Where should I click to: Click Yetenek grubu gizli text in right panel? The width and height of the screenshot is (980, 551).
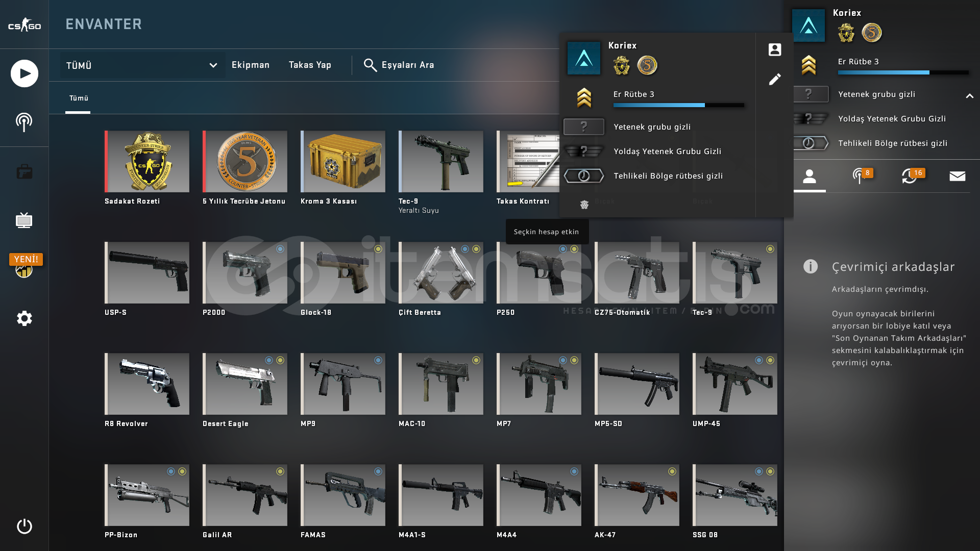pyautogui.click(x=877, y=94)
